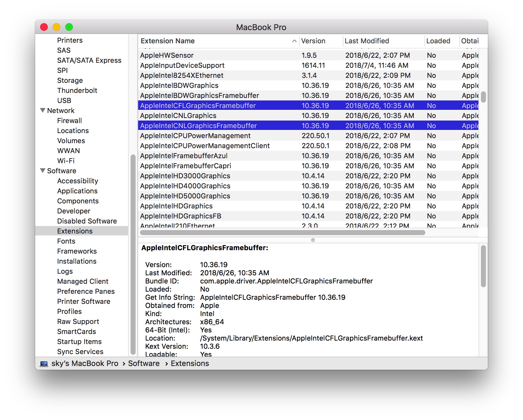Collapse the Software section triangle
This screenshot has height=420, width=523.
click(x=43, y=171)
